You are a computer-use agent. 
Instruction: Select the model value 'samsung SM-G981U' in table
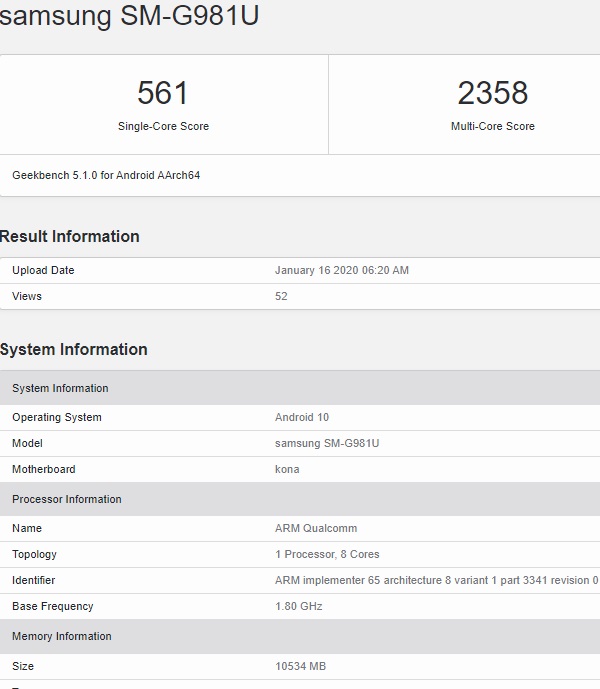tap(327, 443)
